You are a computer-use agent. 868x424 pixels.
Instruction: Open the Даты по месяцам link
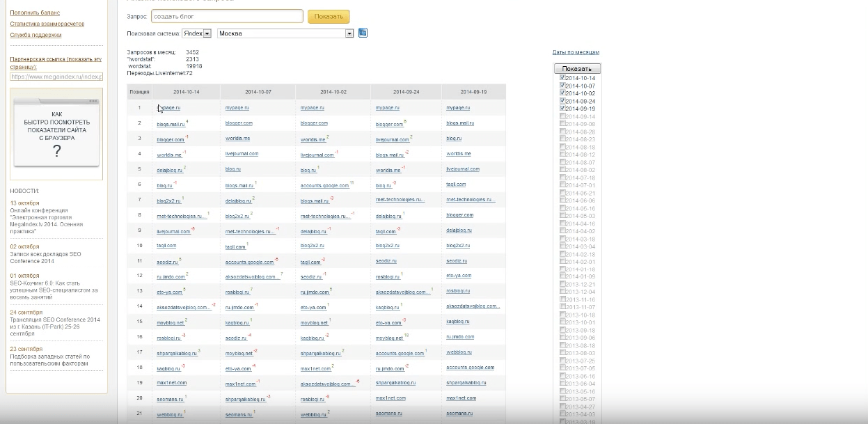[576, 52]
